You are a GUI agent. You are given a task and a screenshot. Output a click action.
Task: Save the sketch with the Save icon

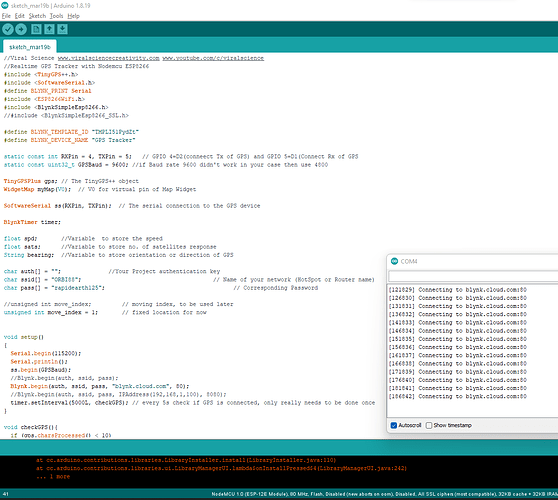62,29
